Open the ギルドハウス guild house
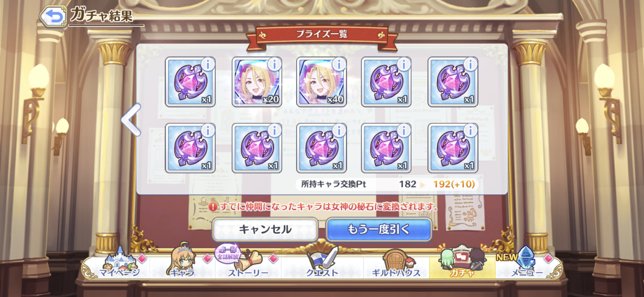644x297 pixels. click(396, 264)
